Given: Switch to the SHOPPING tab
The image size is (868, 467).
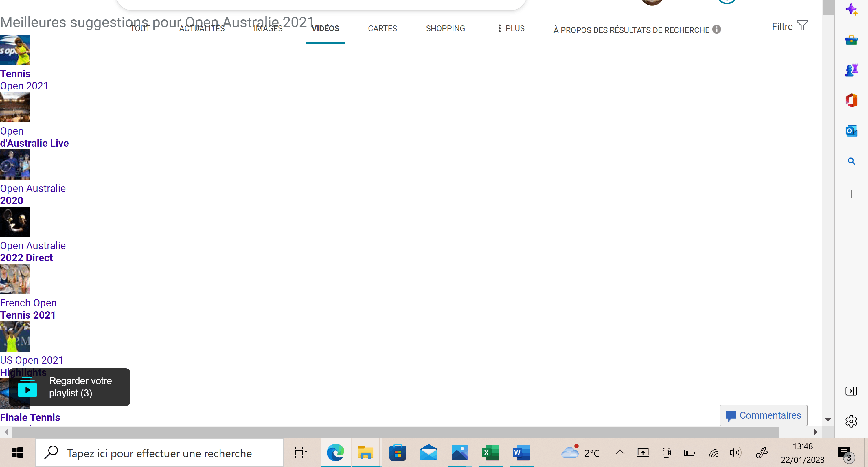Looking at the screenshot, I should pyautogui.click(x=445, y=29).
